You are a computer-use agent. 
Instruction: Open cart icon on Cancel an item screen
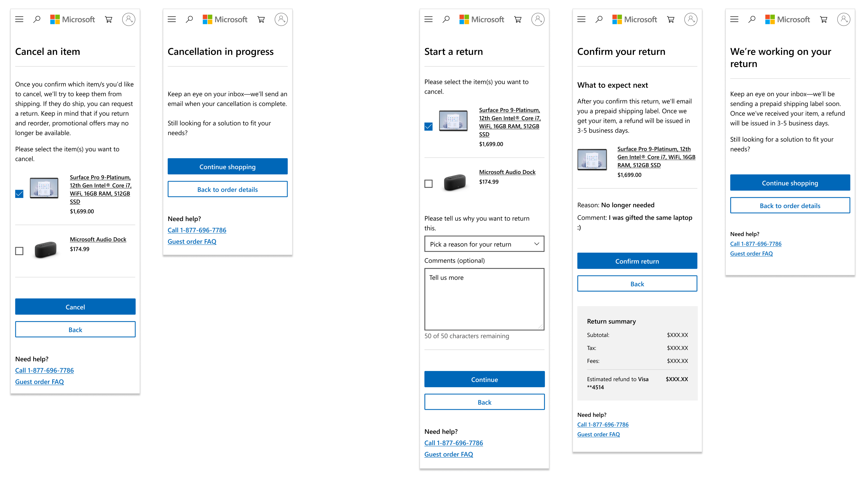(x=108, y=19)
